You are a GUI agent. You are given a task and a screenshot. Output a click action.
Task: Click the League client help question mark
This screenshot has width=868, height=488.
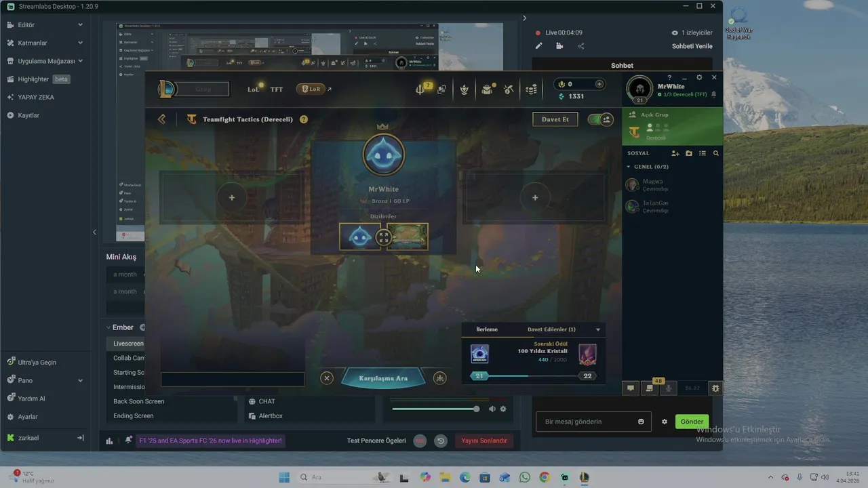(x=669, y=77)
